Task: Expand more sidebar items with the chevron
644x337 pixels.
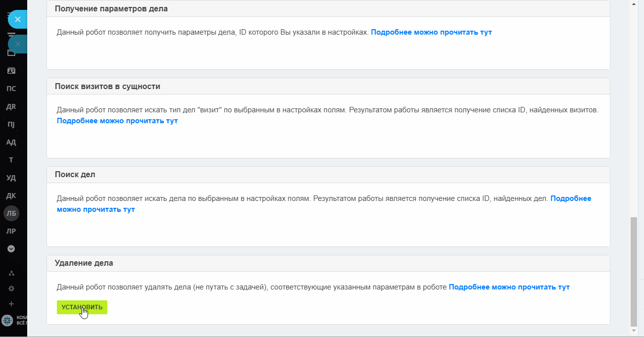Action: point(11,249)
